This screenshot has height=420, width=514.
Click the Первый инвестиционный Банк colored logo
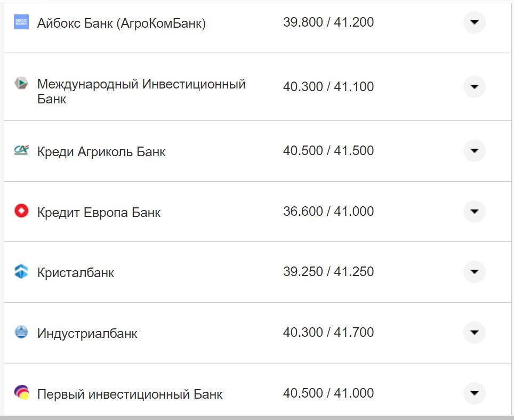click(20, 393)
